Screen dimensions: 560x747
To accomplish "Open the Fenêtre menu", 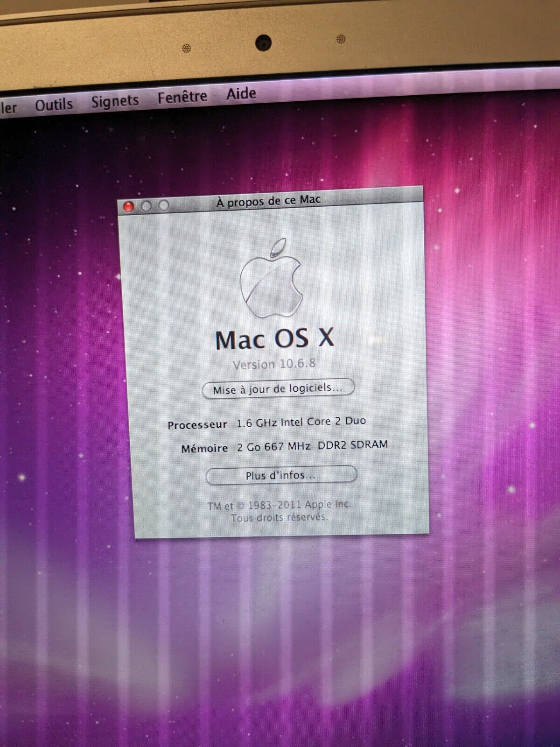I will click(182, 97).
